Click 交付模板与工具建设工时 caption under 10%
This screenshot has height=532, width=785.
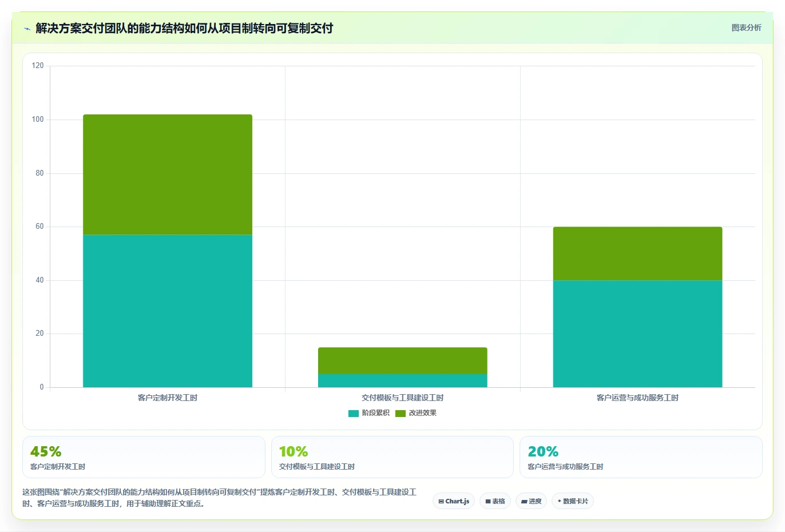click(317, 467)
